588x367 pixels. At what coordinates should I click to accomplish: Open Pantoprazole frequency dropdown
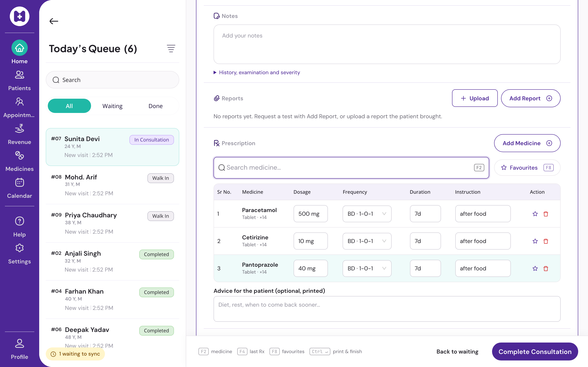coord(367,269)
